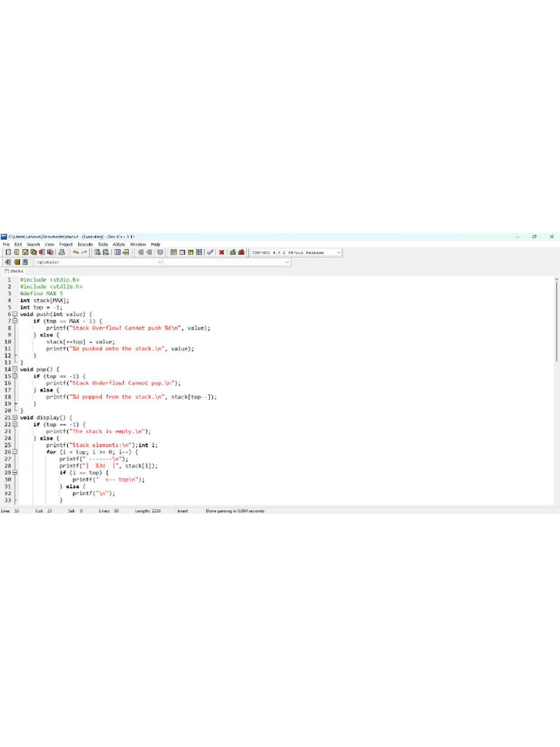The height and width of the screenshot is (747, 560).
Task: Select the stack.c editor tab
Action: (x=14, y=271)
